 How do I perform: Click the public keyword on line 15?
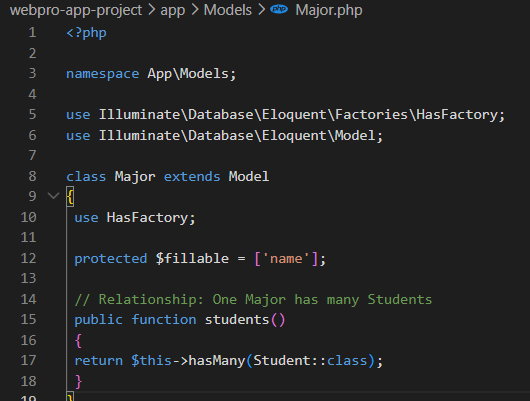pos(98,320)
